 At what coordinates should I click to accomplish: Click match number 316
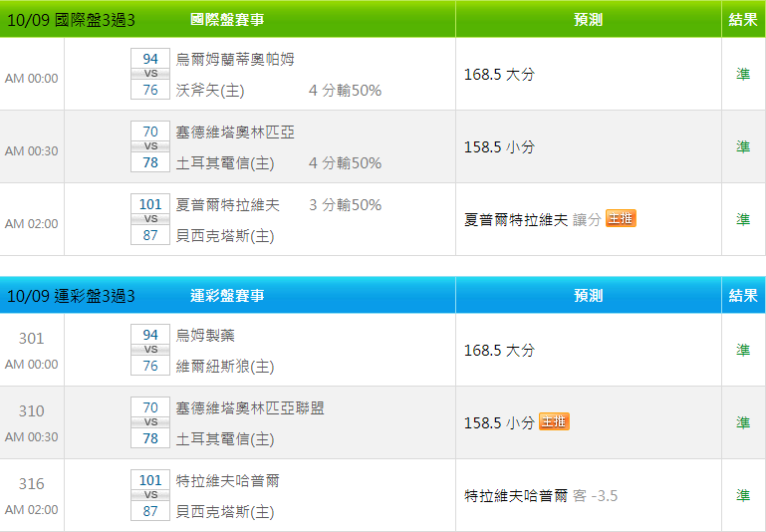pyautogui.click(x=31, y=483)
